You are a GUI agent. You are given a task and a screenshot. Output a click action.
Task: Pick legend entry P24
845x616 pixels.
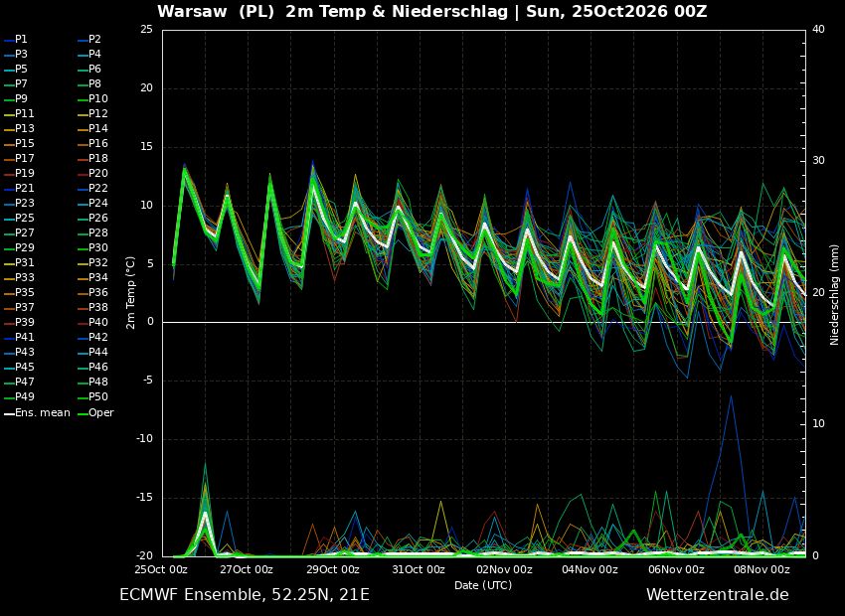92,203
